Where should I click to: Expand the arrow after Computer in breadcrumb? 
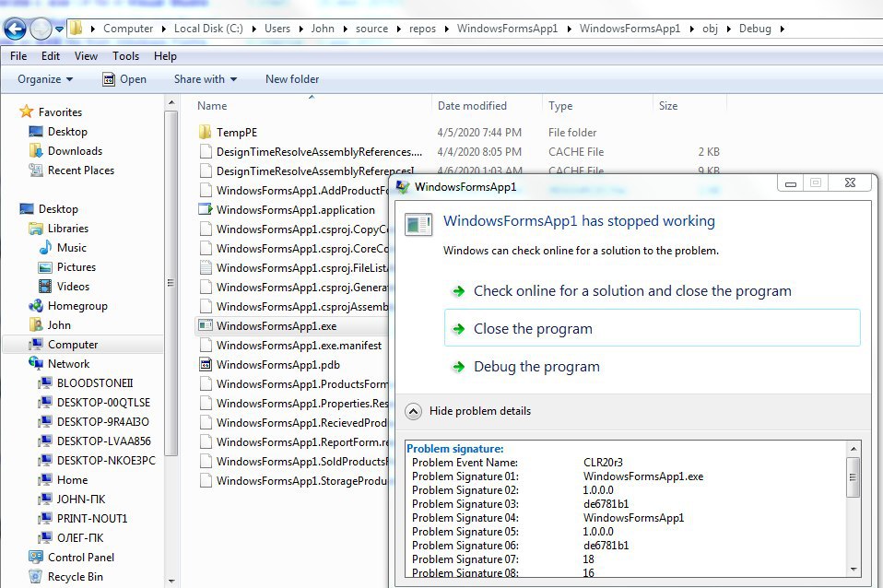(x=164, y=29)
